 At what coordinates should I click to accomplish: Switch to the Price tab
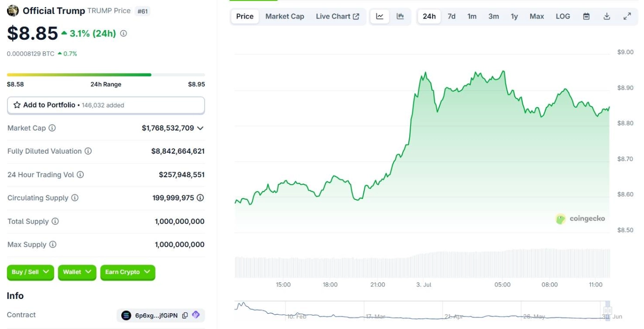click(x=245, y=16)
